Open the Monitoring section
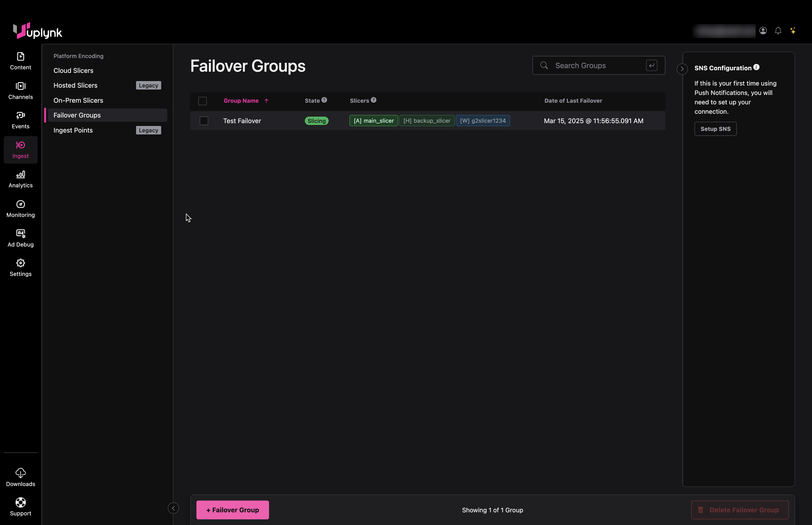Viewport: 812px width, 525px height. coord(20,209)
